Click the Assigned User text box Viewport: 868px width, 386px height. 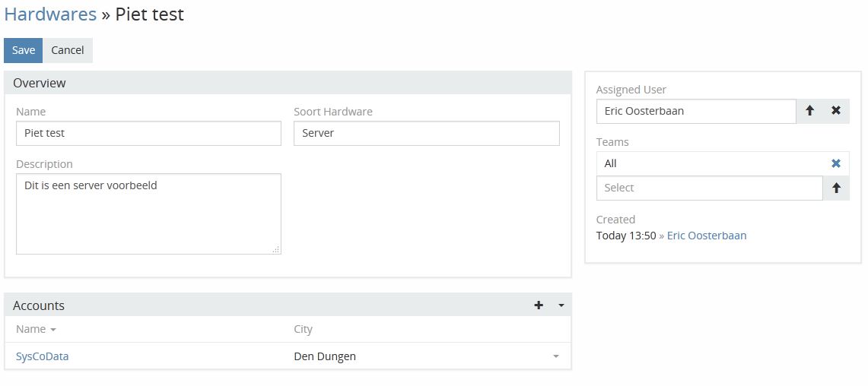[695, 111]
